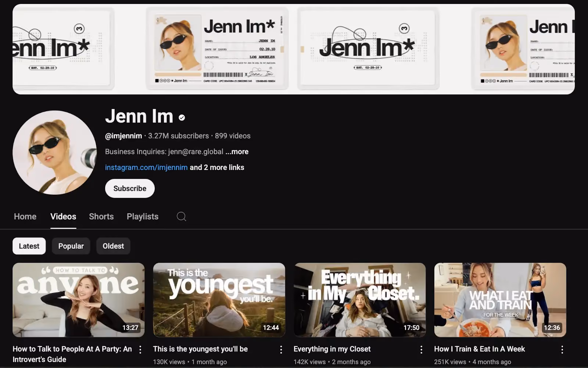Select the Videos tab
The height and width of the screenshot is (368, 588).
63,216
